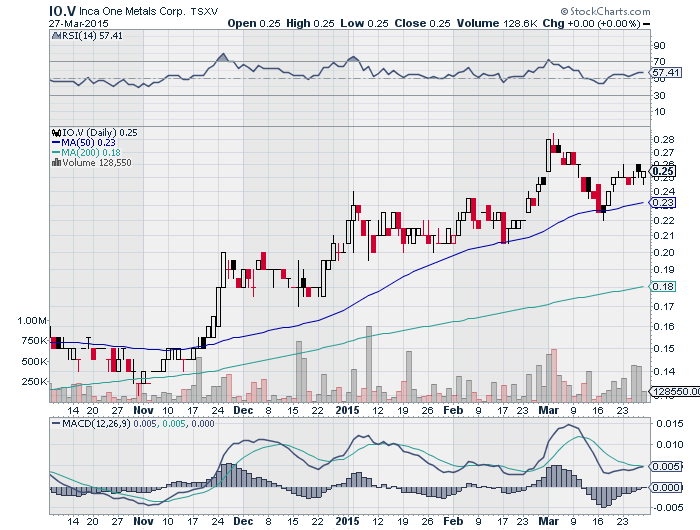Screen dimensions: 700x530
Task: Click the 0.000 histogram value tag on axis
Action: 666,487
